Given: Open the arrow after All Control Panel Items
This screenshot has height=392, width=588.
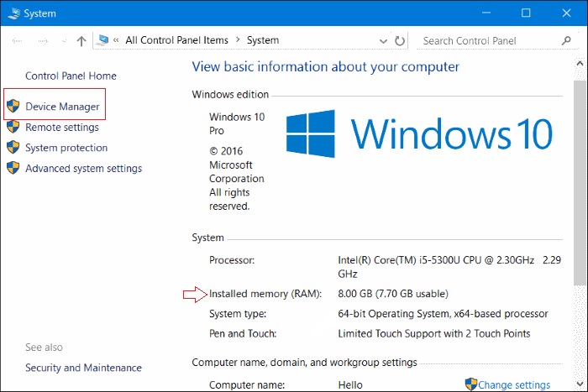Looking at the screenshot, I should (x=238, y=39).
